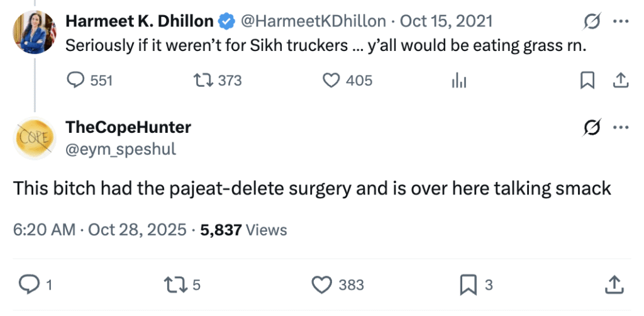Click the reply icon with 1 reply
This screenshot has height=316, width=644.
28,285
